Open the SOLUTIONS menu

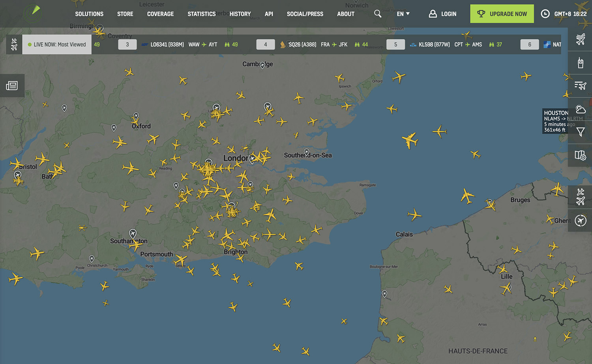pyautogui.click(x=89, y=14)
